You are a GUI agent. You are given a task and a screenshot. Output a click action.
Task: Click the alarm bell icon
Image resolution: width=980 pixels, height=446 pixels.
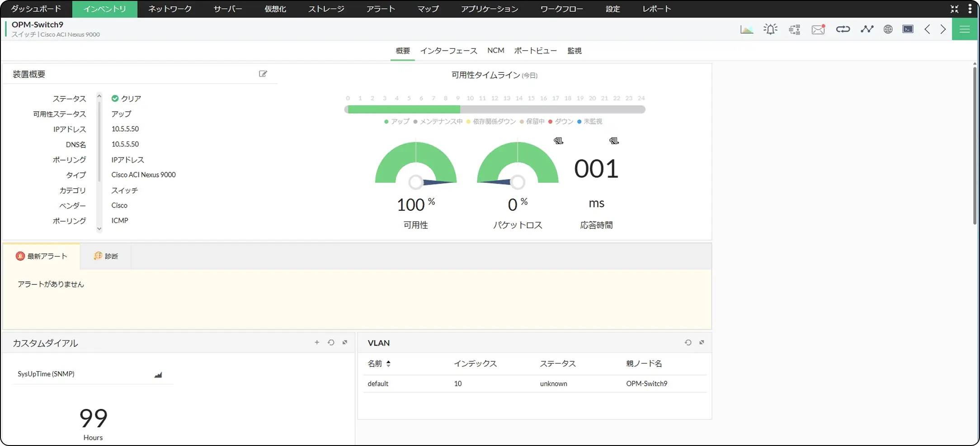[x=770, y=29]
